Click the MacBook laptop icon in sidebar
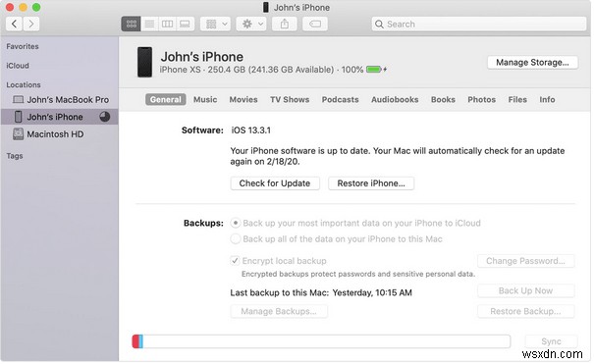 pos(18,100)
